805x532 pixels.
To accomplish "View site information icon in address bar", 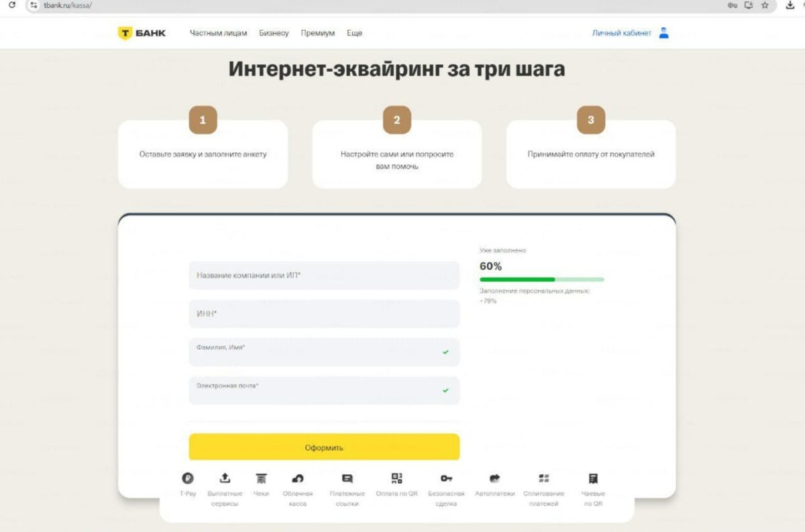I will 34,5.
